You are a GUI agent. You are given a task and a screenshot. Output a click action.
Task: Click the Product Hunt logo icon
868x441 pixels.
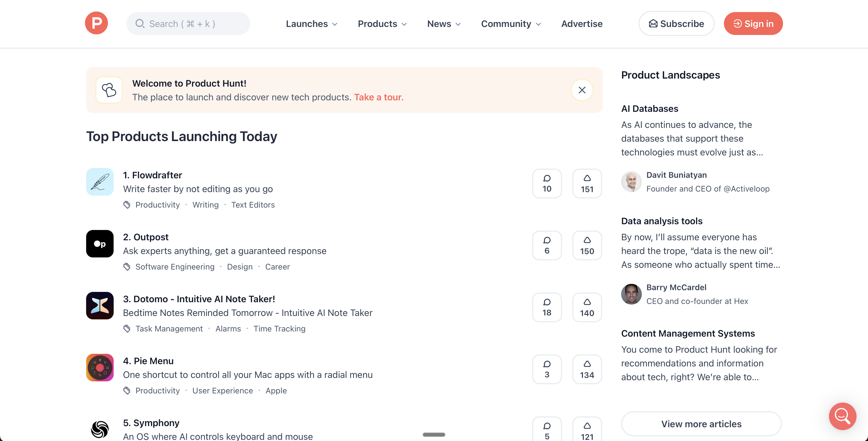pyautogui.click(x=96, y=23)
